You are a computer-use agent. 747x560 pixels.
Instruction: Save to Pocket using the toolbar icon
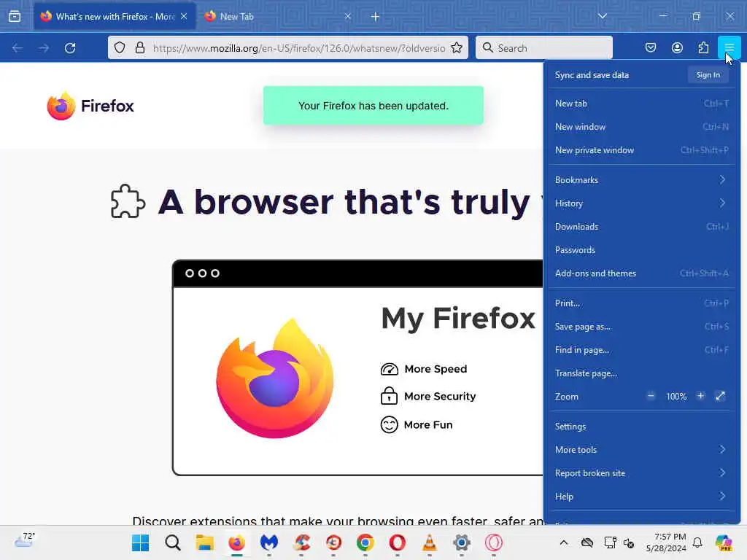pos(650,47)
